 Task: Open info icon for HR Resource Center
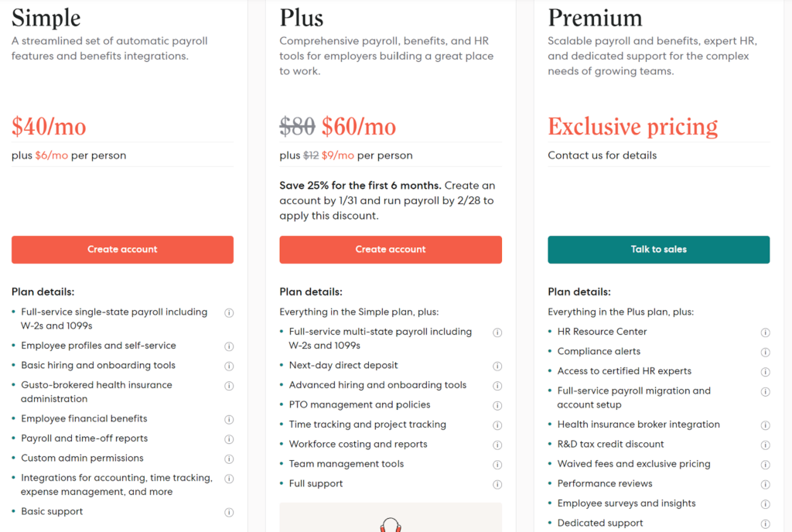click(x=766, y=331)
